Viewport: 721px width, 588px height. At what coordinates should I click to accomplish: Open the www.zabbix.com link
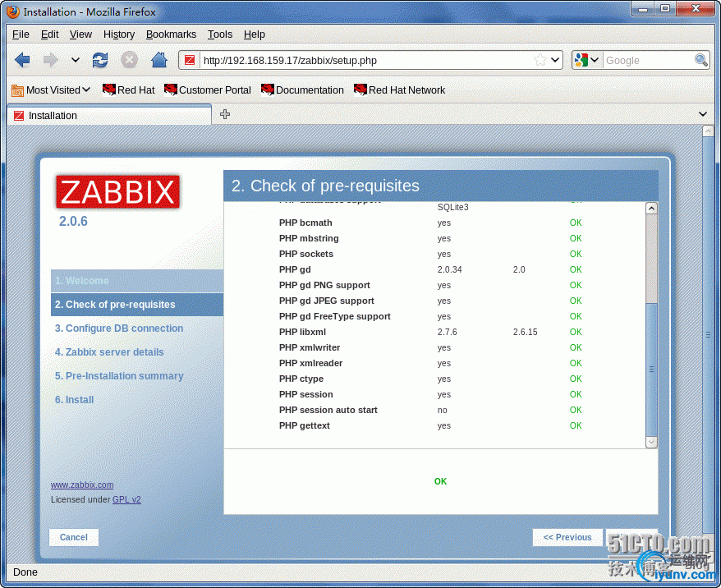click(82, 485)
